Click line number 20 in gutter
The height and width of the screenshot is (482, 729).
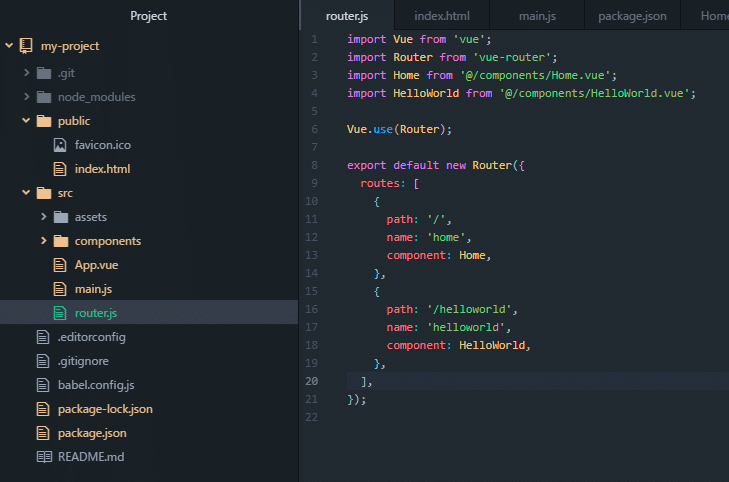[311, 381]
